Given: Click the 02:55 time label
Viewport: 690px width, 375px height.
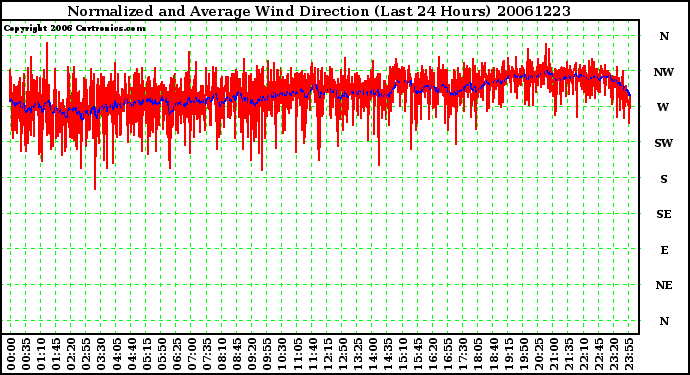Looking at the screenshot, I should coord(86,354).
